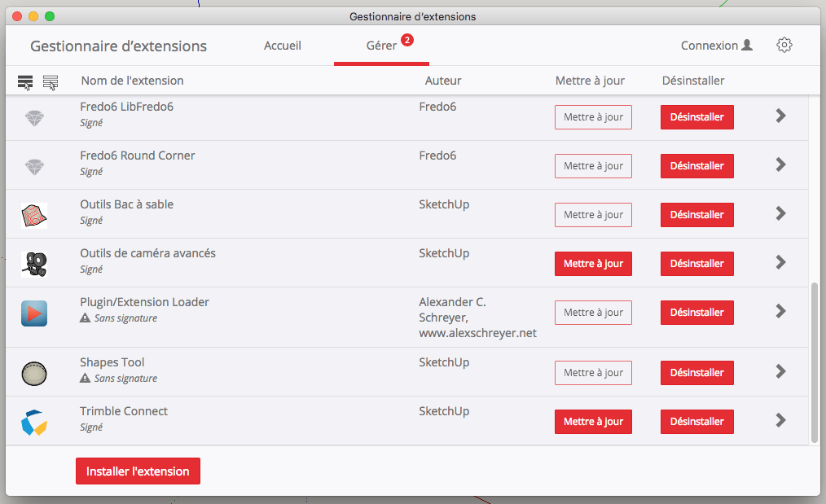The width and height of the screenshot is (826, 504).
Task: Click the Gestionnaire d'extensions page heading
Action: [x=119, y=46]
